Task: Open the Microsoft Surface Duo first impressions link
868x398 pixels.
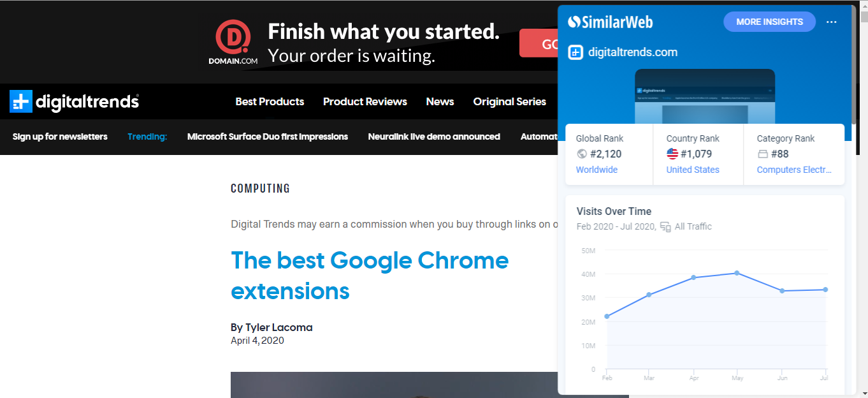Action: click(268, 136)
